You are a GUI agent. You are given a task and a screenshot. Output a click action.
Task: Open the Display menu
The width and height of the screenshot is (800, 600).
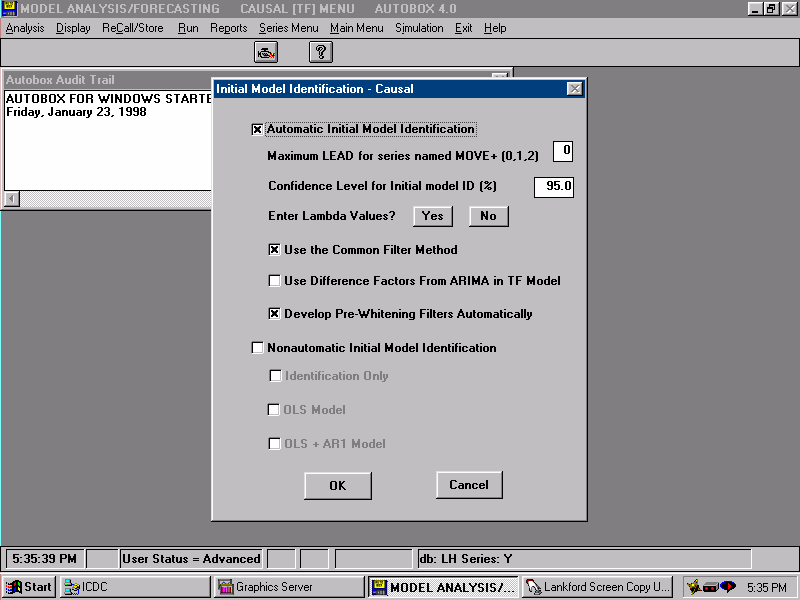pos(73,28)
